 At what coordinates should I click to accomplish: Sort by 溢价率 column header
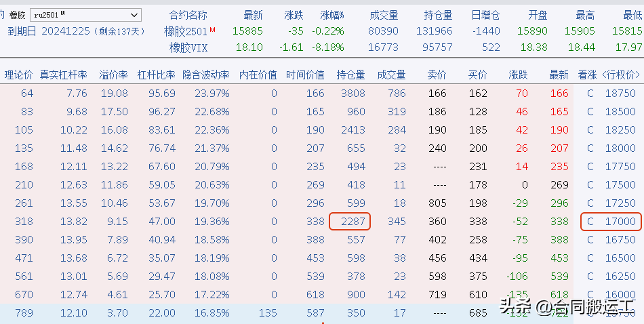tap(113, 75)
